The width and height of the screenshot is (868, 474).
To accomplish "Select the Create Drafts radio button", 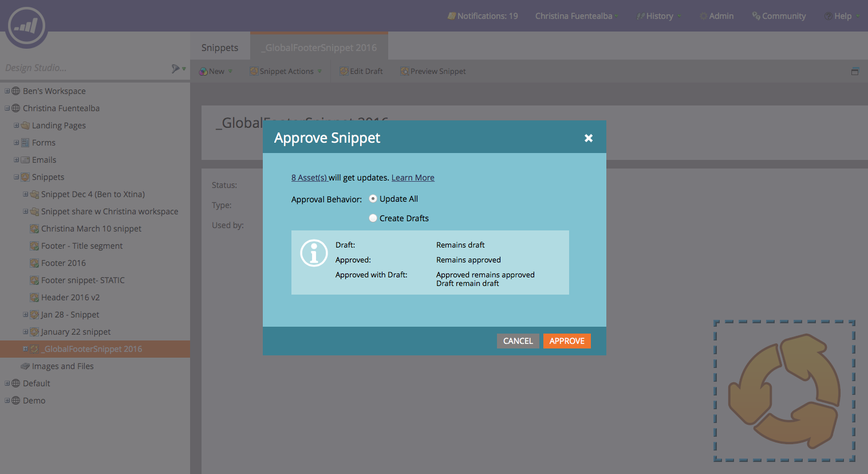I will click(x=373, y=218).
